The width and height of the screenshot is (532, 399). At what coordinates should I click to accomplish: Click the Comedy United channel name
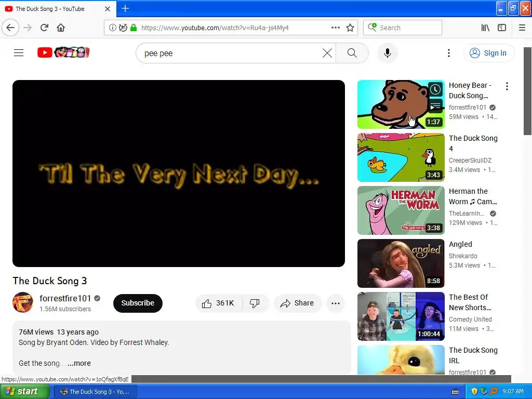[x=470, y=320]
